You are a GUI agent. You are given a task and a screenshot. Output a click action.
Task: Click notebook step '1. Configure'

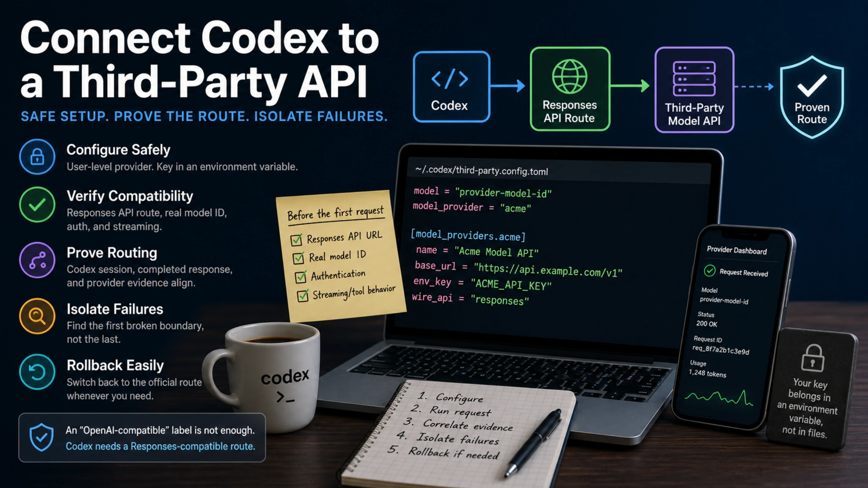(x=450, y=397)
